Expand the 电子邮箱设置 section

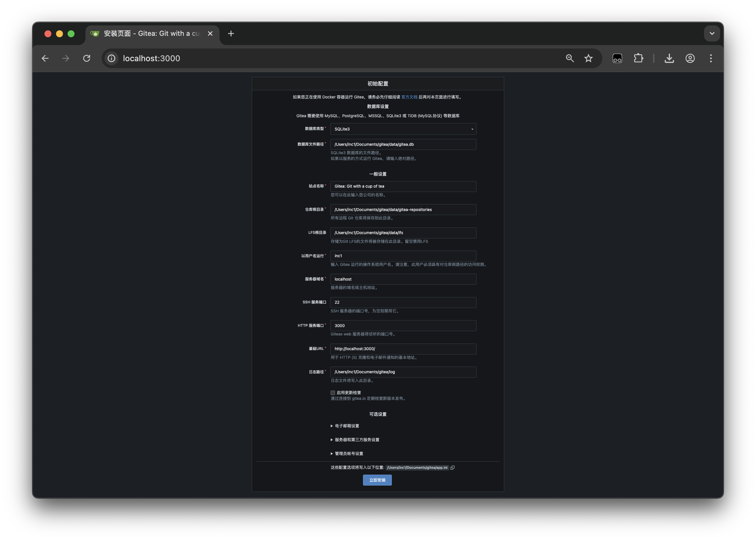coord(347,426)
